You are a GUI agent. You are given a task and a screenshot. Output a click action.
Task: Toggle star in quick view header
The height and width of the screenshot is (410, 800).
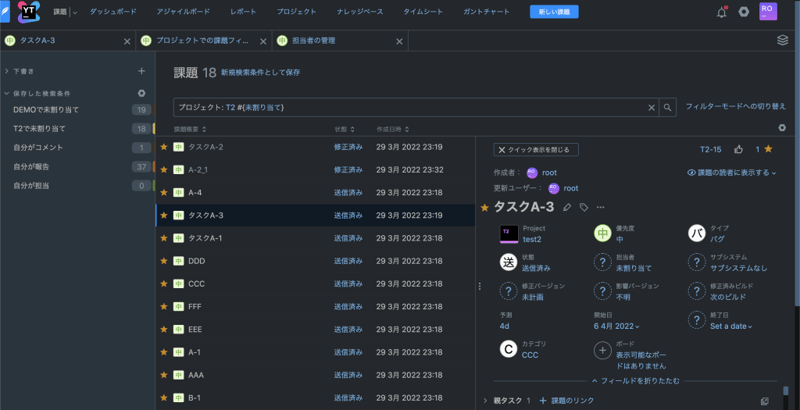coord(768,149)
